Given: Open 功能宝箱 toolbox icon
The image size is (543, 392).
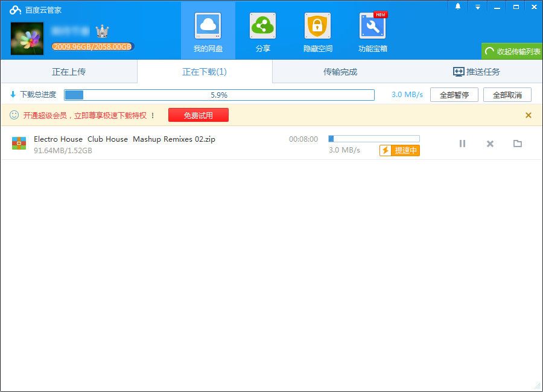Looking at the screenshot, I should [372, 27].
